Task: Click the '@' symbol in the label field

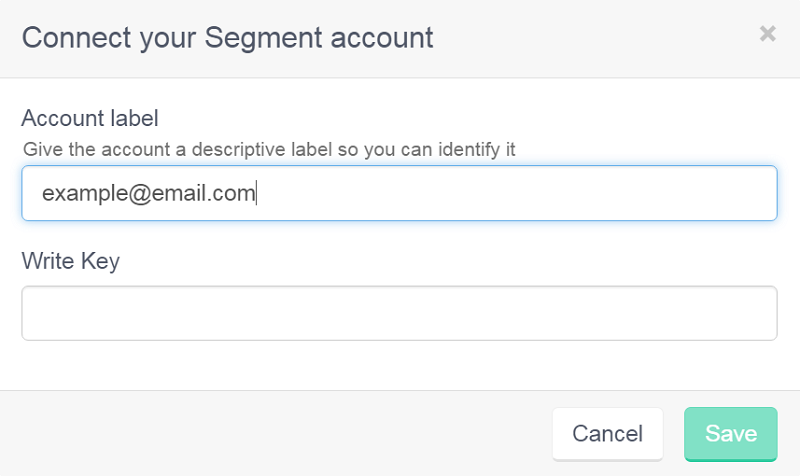Action: click(x=139, y=194)
